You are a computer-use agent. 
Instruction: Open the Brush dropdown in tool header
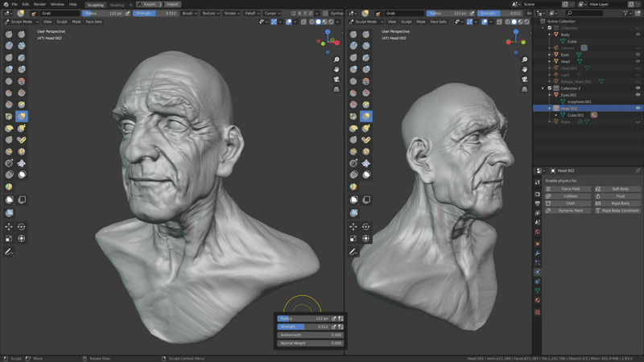tap(189, 13)
